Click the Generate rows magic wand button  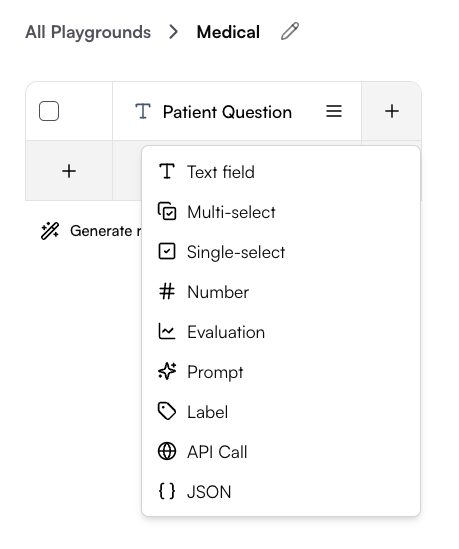[90, 231]
